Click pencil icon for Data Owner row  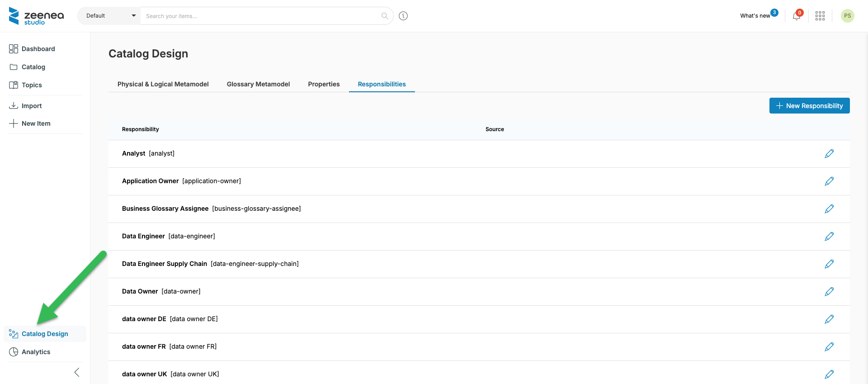[x=829, y=292]
